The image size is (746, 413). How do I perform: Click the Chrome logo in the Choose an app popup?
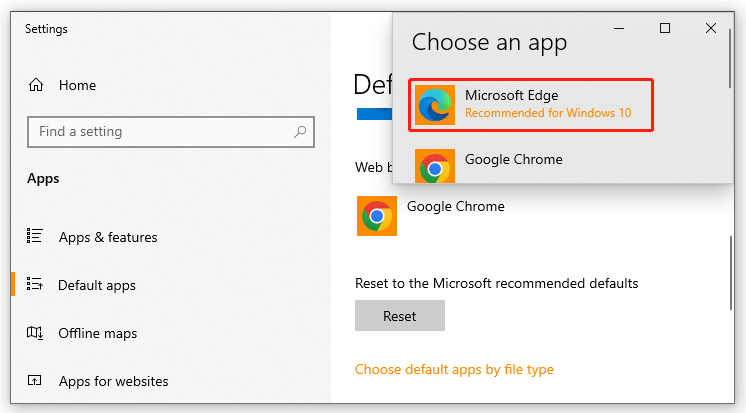tap(435, 167)
